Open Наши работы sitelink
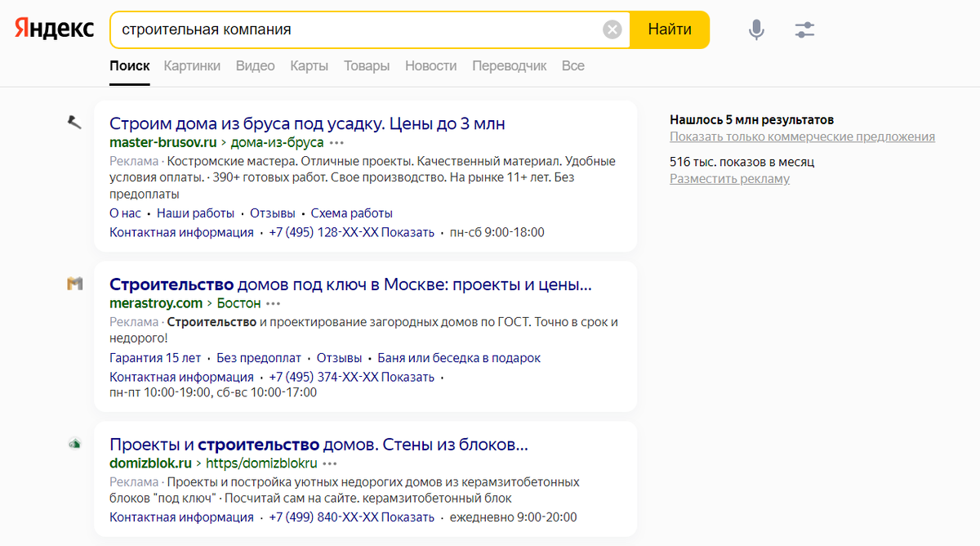This screenshot has width=980, height=546. point(195,213)
